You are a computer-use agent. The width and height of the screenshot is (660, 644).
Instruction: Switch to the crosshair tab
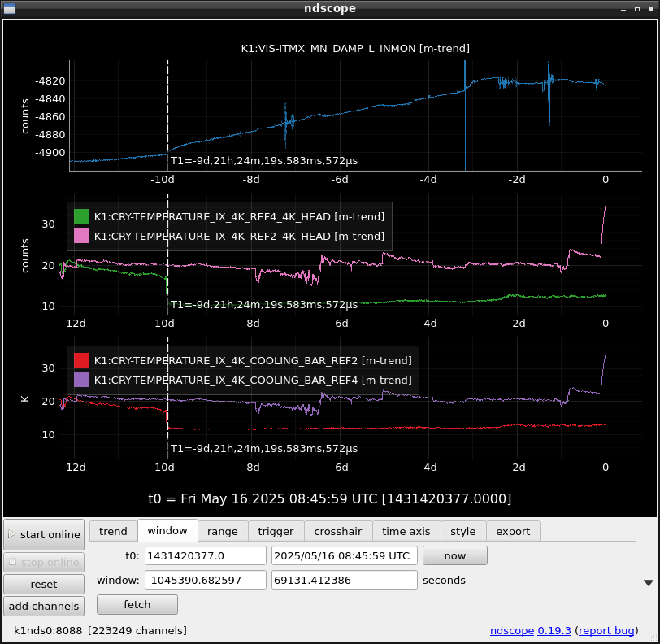pyautogui.click(x=338, y=531)
